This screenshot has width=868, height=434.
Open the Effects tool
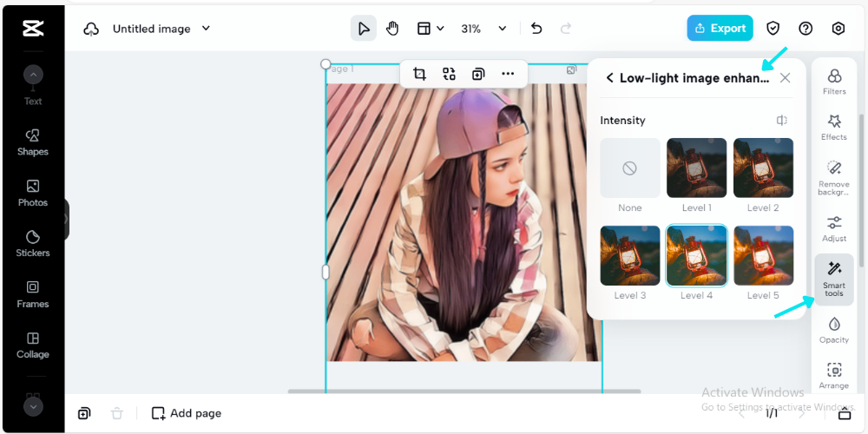834,128
